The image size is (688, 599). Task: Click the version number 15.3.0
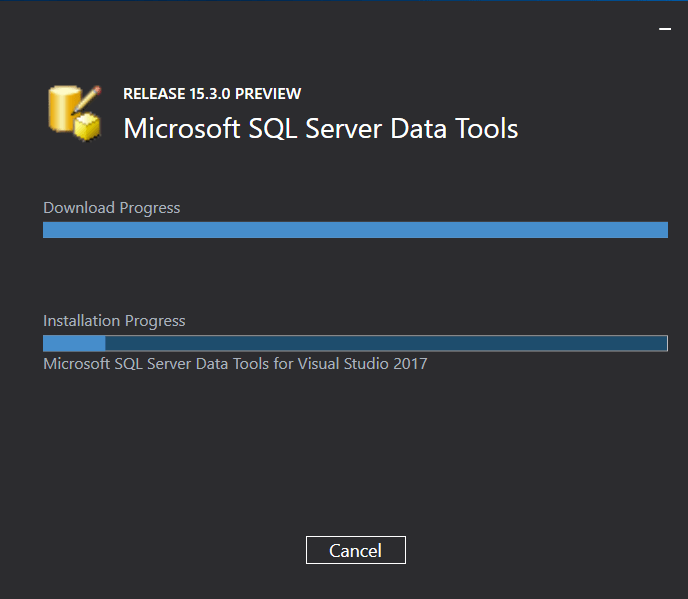click(x=210, y=93)
